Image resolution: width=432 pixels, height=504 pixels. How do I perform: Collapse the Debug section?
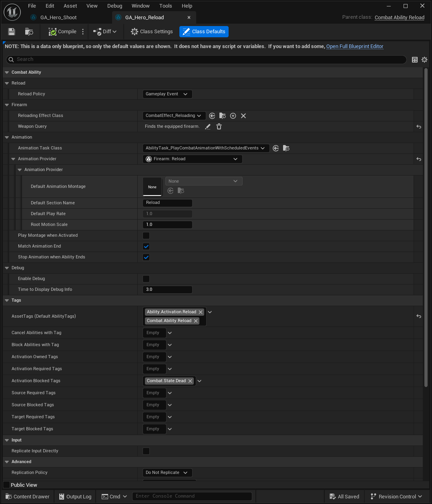pos(7,268)
